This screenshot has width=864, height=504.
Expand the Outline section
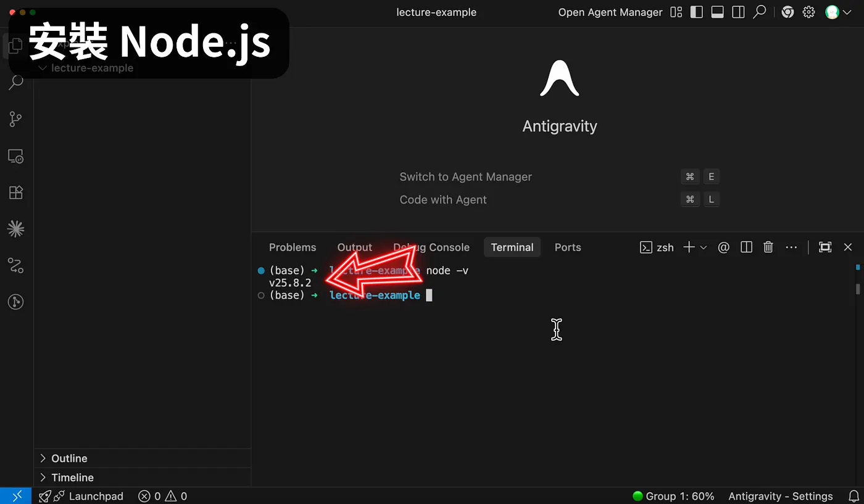[143, 458]
